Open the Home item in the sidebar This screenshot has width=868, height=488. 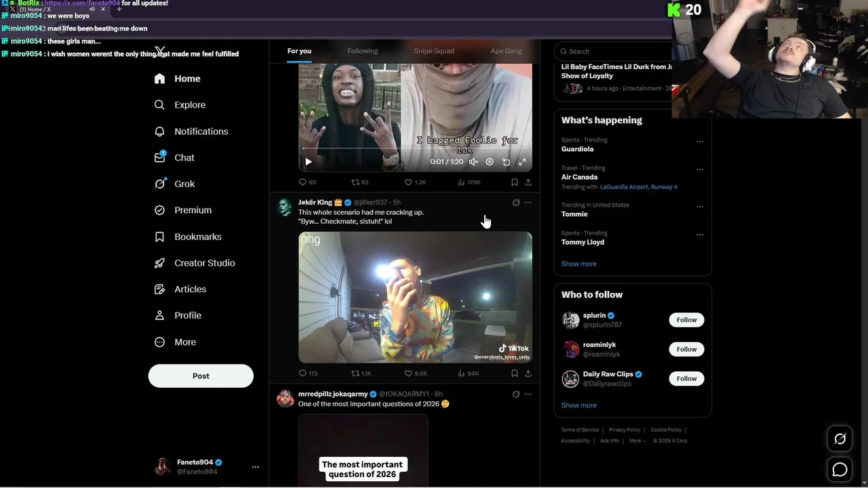178,79
